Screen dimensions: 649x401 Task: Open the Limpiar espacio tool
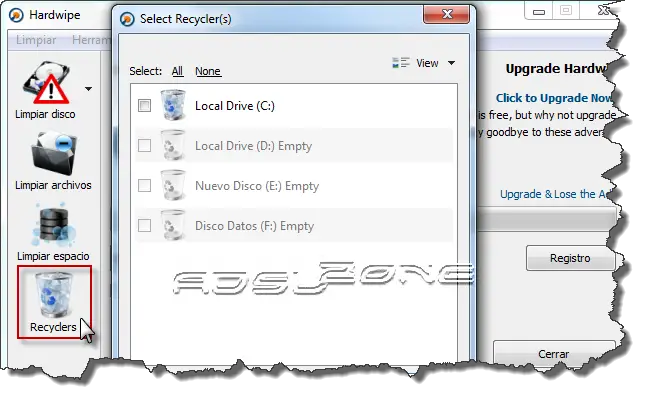[53, 232]
